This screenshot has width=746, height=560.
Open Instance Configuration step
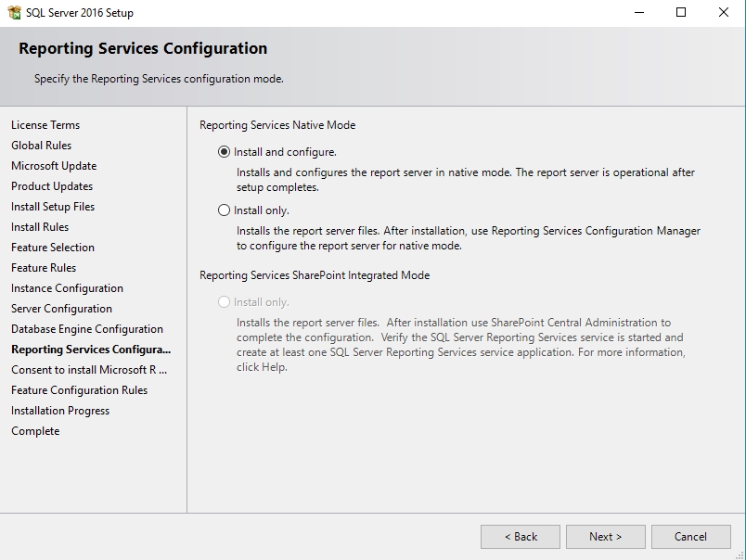tap(67, 288)
